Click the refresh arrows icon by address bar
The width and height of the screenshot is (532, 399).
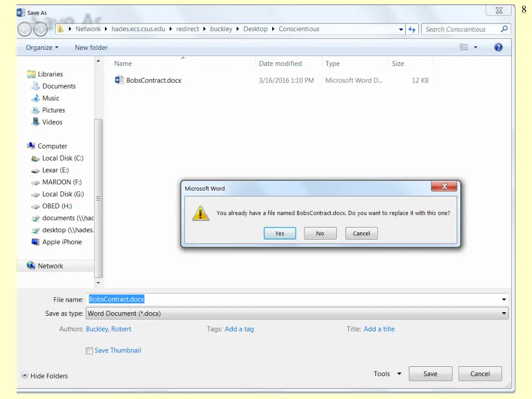pos(412,30)
